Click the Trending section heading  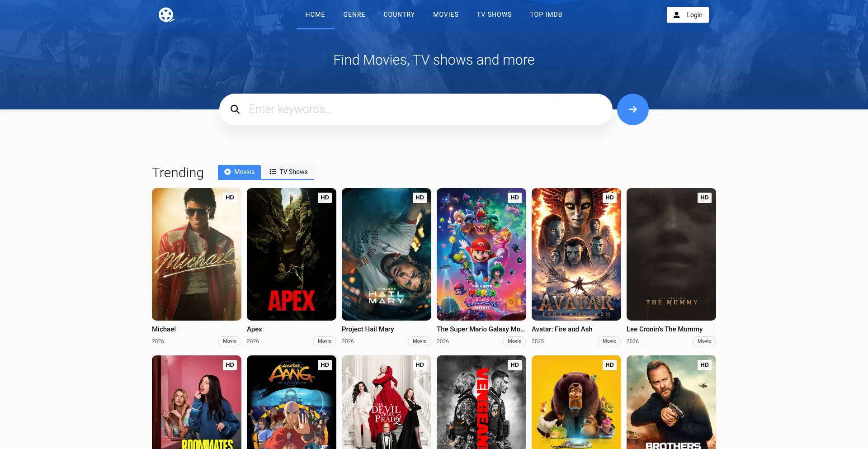click(178, 173)
